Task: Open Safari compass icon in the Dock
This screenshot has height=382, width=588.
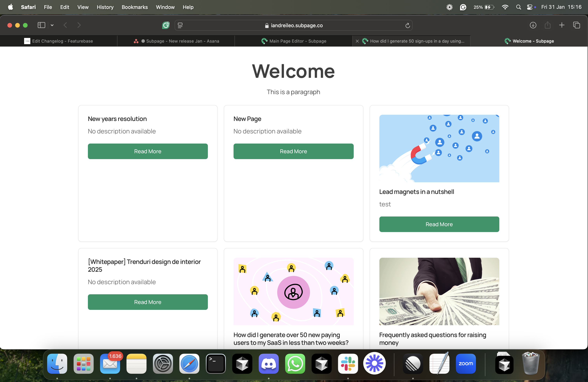Action: [x=189, y=364]
